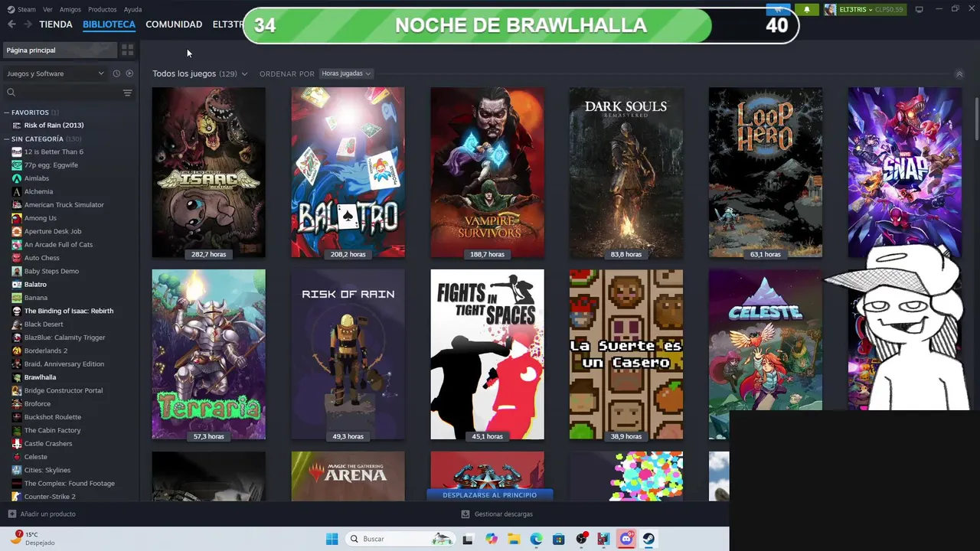Open the Windows Start menu
980x551 pixels.
tap(332, 539)
